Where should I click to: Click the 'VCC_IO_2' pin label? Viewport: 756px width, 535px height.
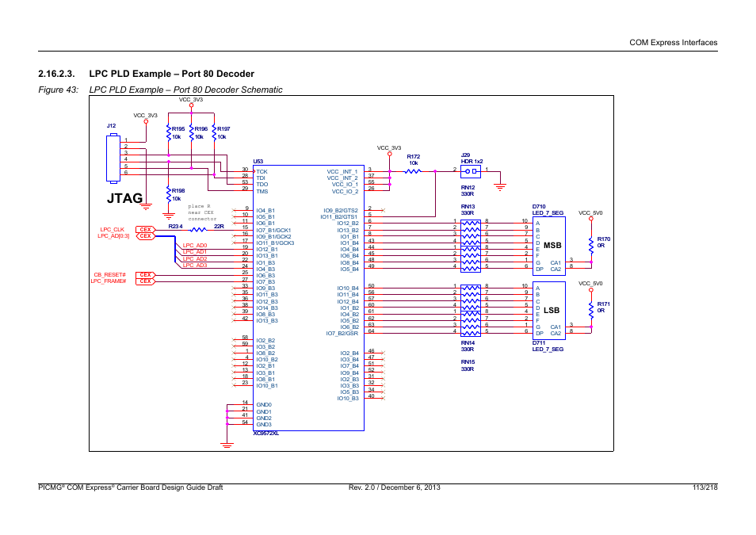345,192
